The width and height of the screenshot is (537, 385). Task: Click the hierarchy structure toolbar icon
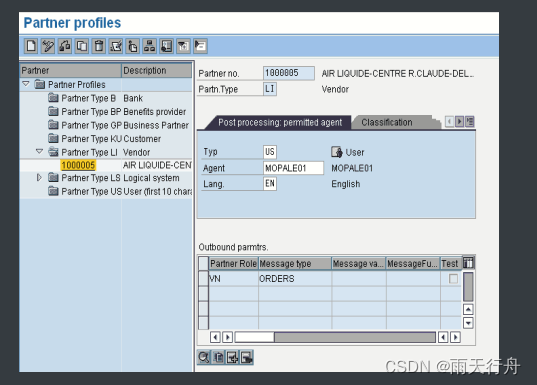[149, 46]
